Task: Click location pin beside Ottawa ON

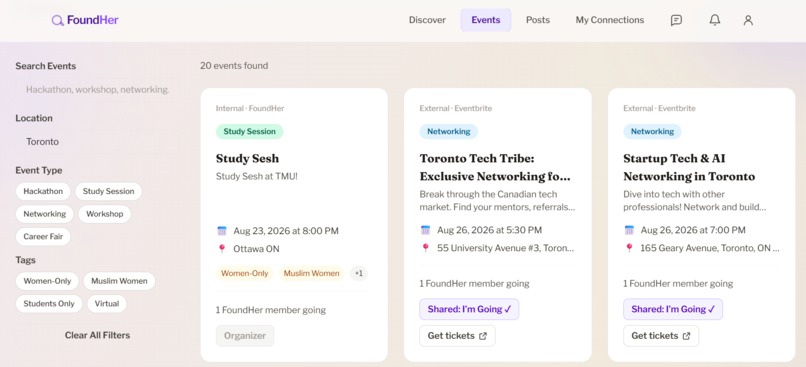Action: tap(222, 249)
